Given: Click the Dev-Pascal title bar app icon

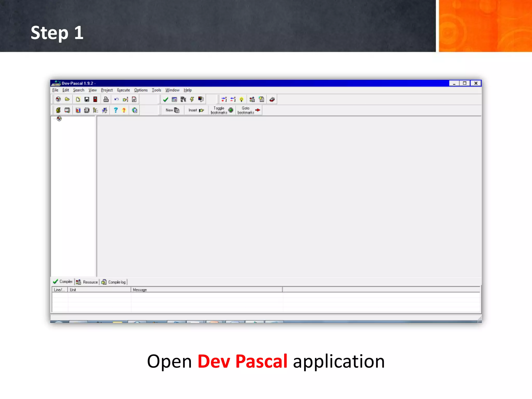Looking at the screenshot, I should pyautogui.click(x=56, y=83).
